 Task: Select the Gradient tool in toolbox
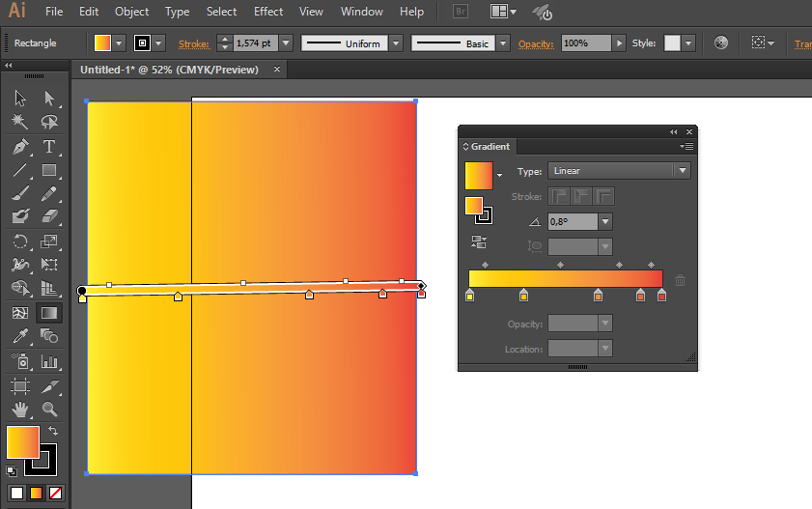coord(49,313)
